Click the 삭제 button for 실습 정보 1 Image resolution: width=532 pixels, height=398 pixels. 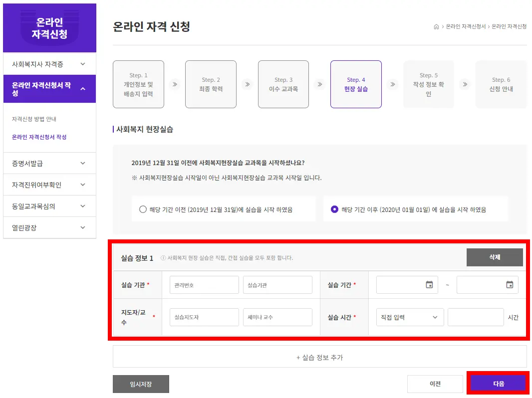click(x=495, y=257)
